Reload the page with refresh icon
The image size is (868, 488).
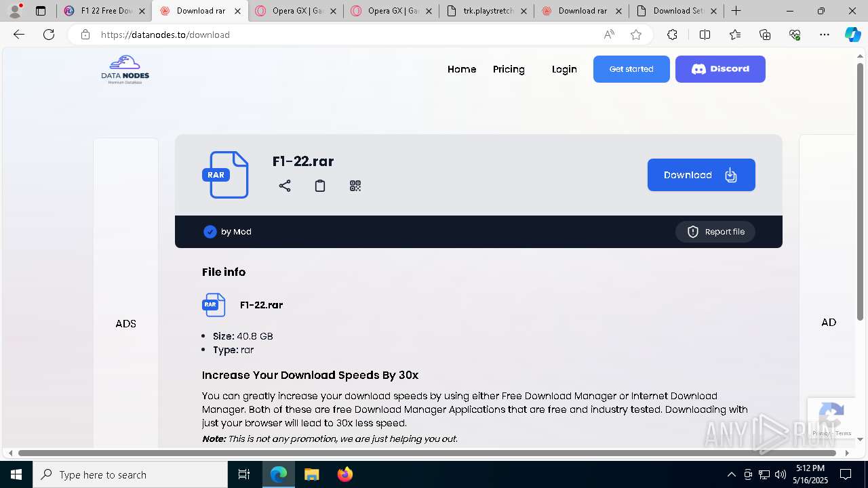(49, 35)
